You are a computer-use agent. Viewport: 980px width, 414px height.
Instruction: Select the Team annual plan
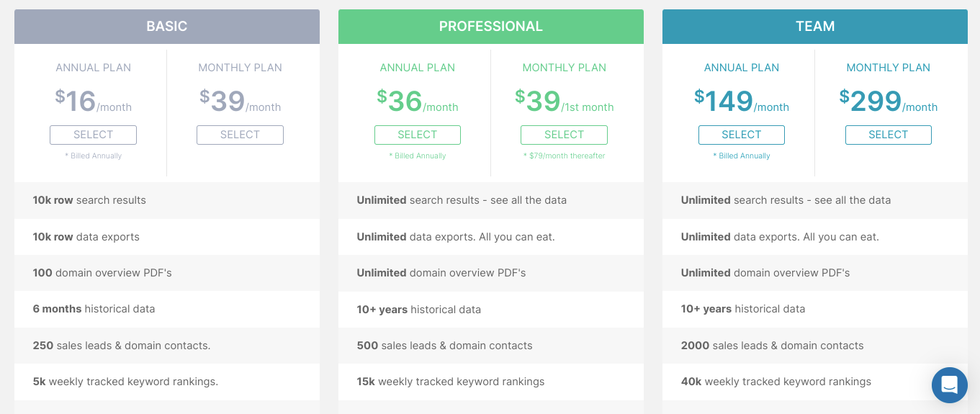pyautogui.click(x=742, y=135)
